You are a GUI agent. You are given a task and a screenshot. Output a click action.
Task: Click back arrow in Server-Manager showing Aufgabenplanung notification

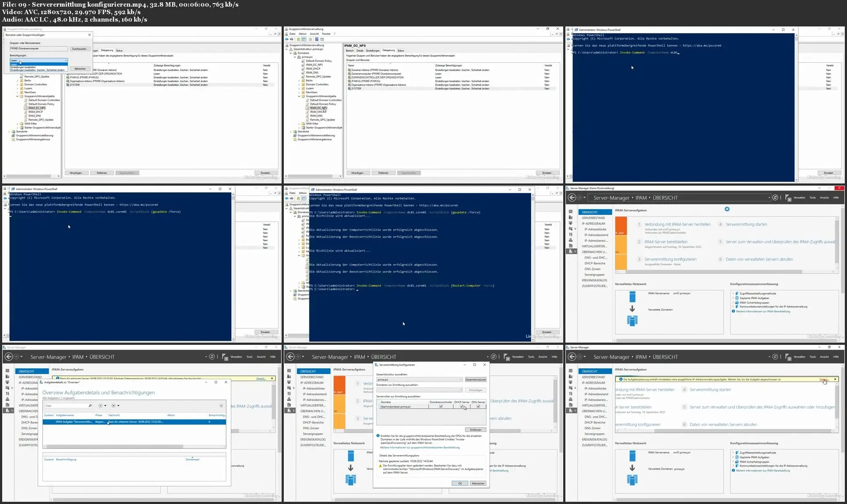(572, 357)
